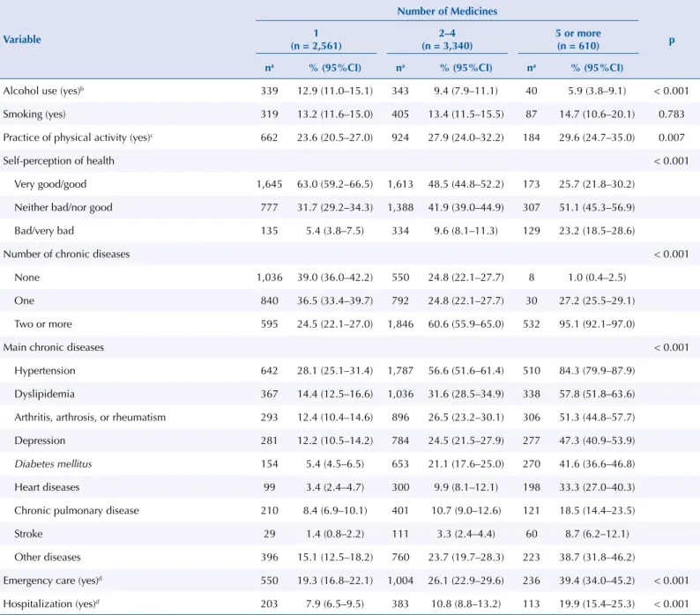Select the 'Alcohol use (yes)' row label
700x615 pixels.
[43, 91]
